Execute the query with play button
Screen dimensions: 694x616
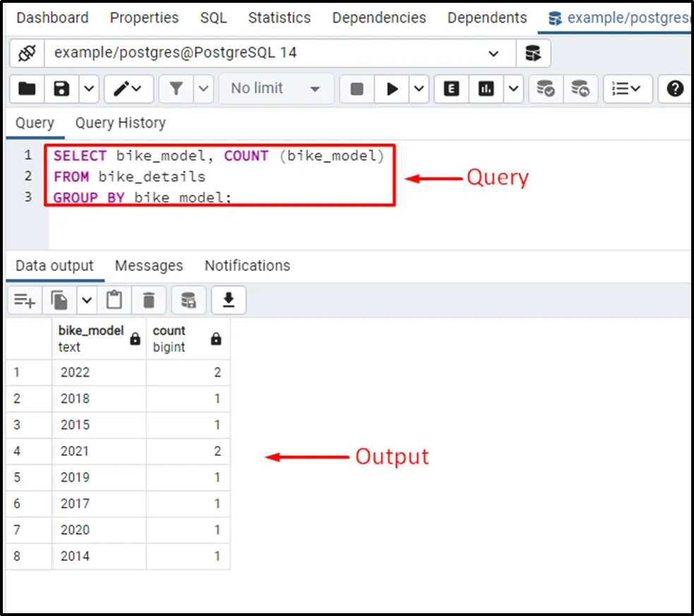click(x=392, y=89)
